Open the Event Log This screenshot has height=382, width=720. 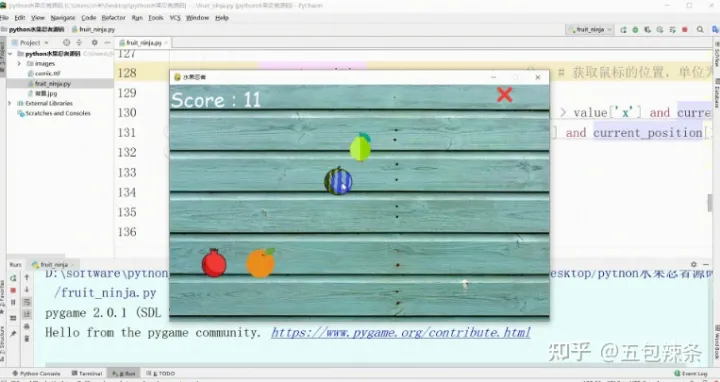(691, 374)
